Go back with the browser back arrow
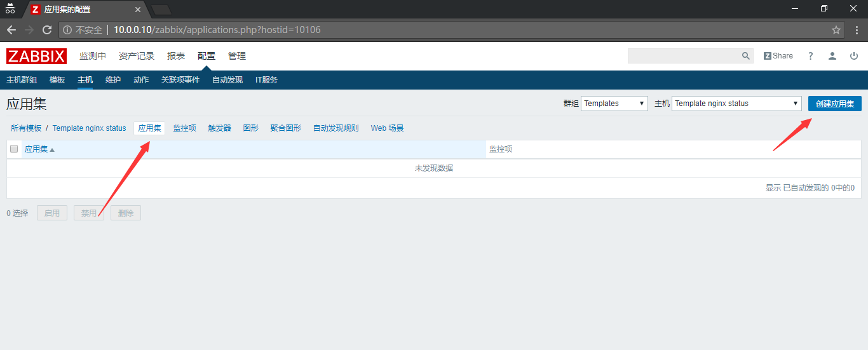The height and width of the screenshot is (350, 868). tap(11, 30)
